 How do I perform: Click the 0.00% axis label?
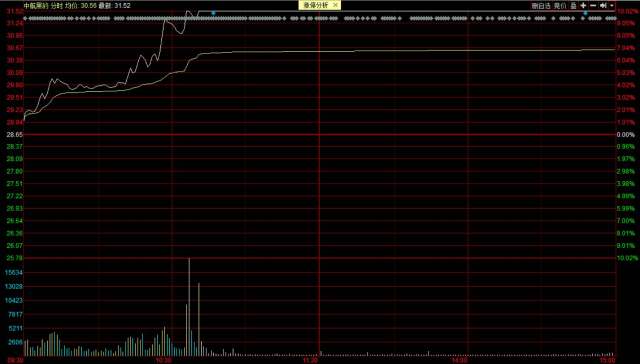point(625,135)
